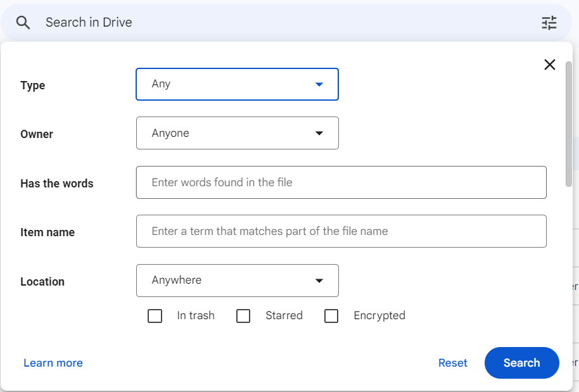The height and width of the screenshot is (392, 579).
Task: Click the panel's vertical scrollbar
Action: pos(569,123)
